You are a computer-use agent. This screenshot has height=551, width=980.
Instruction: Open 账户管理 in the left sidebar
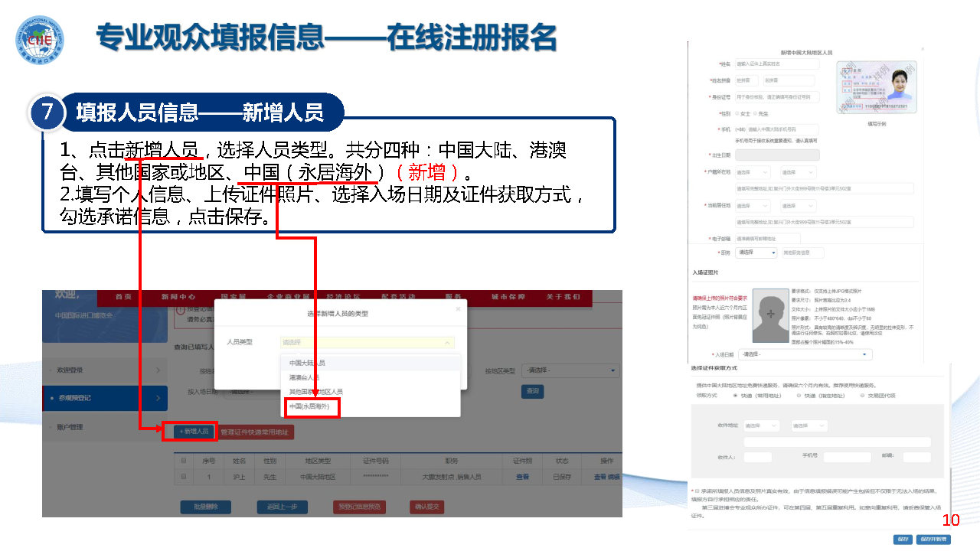105,427
